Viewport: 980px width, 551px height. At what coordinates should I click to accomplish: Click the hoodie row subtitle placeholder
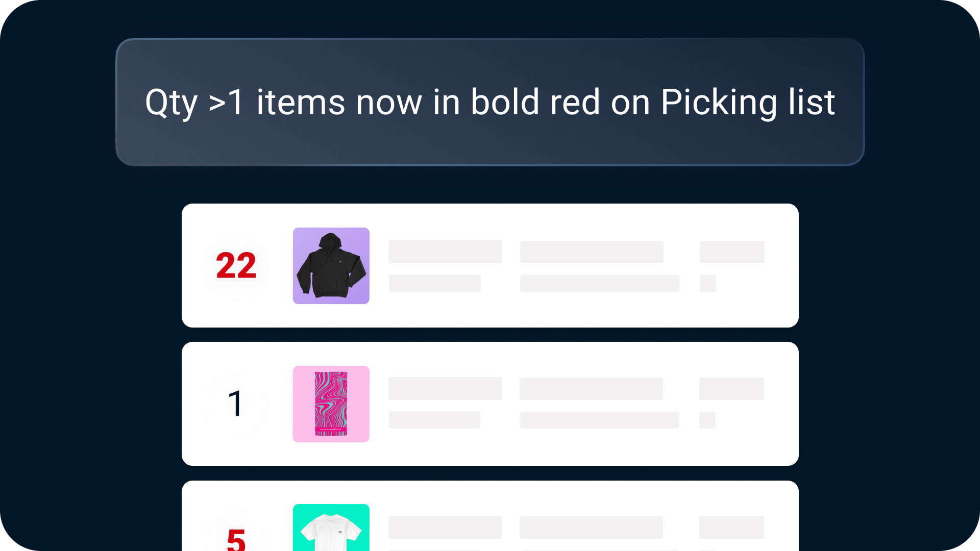click(435, 283)
